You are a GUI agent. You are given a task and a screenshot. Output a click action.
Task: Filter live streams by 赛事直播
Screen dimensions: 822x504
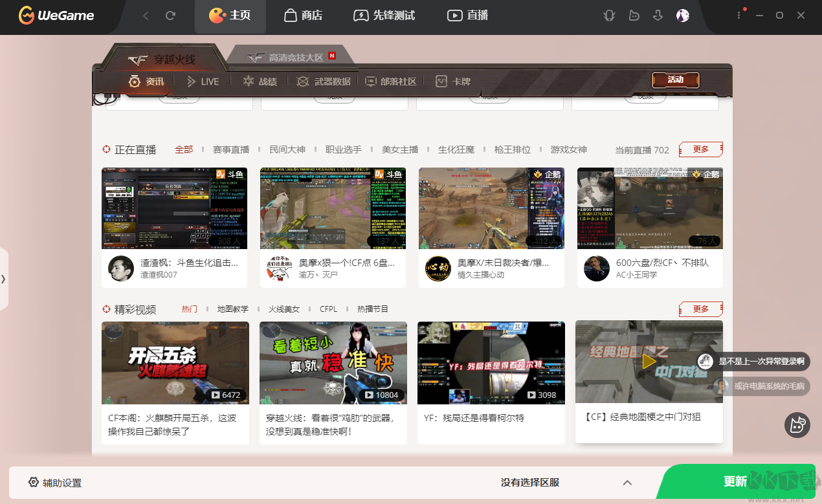point(231,149)
